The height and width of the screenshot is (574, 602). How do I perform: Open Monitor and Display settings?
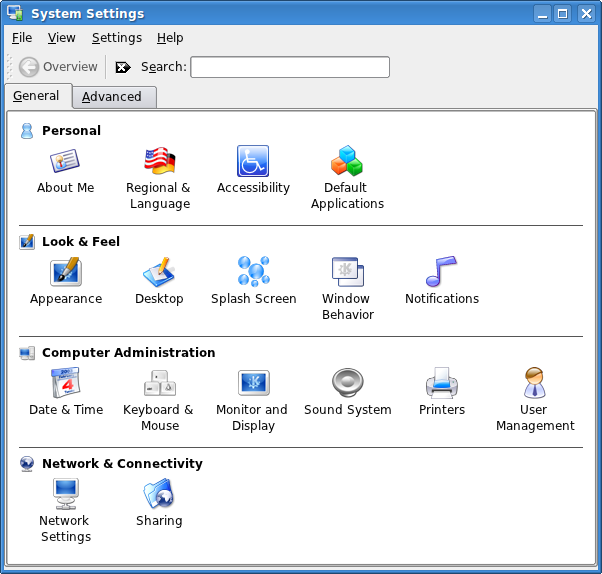pos(253,400)
